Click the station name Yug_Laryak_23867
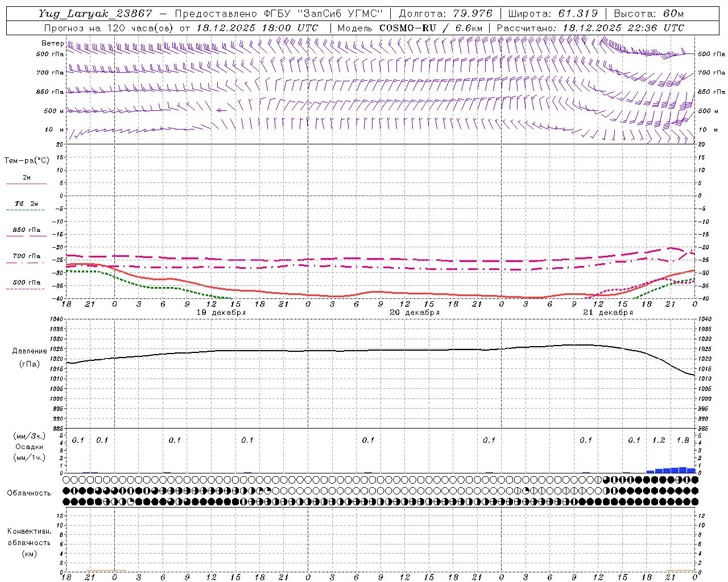 [x=96, y=14]
